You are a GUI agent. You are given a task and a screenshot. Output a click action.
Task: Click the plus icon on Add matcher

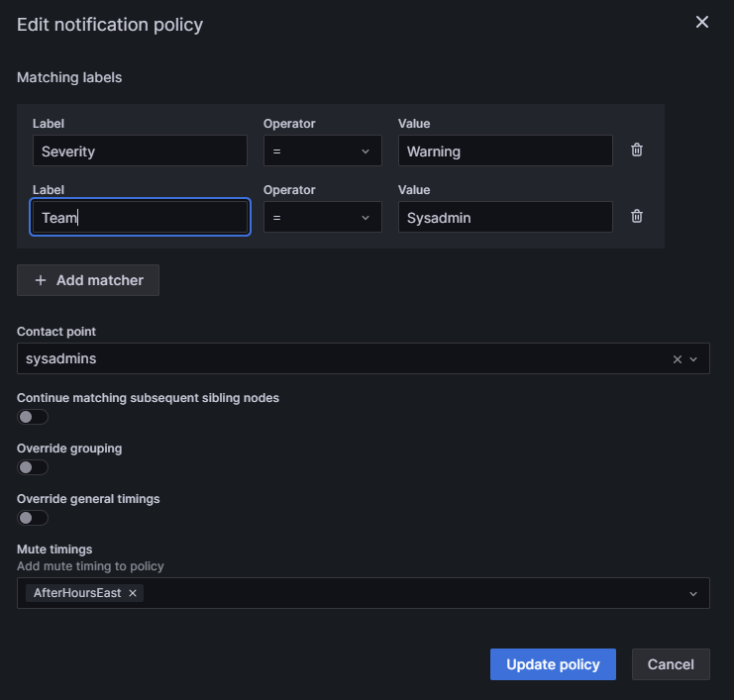[x=41, y=280]
